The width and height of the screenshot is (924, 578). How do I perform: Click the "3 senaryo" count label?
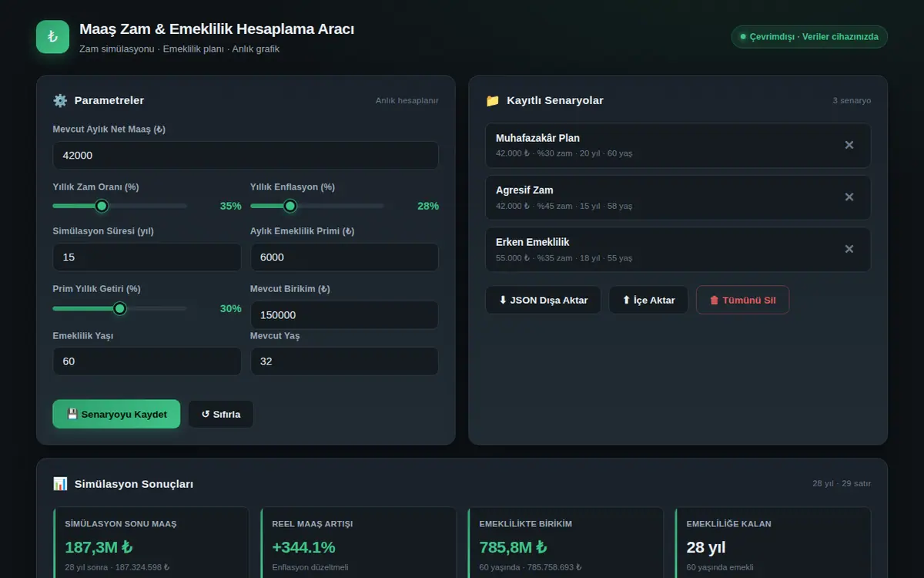[x=852, y=100]
